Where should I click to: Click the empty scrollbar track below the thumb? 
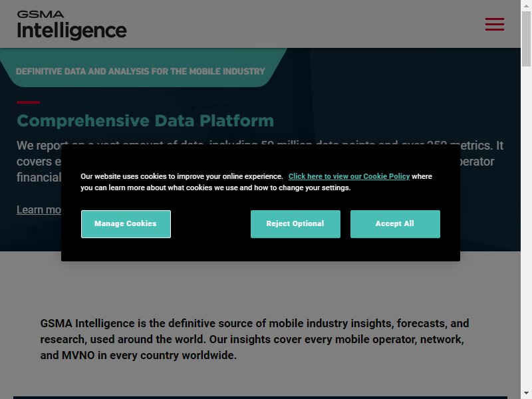526,227
